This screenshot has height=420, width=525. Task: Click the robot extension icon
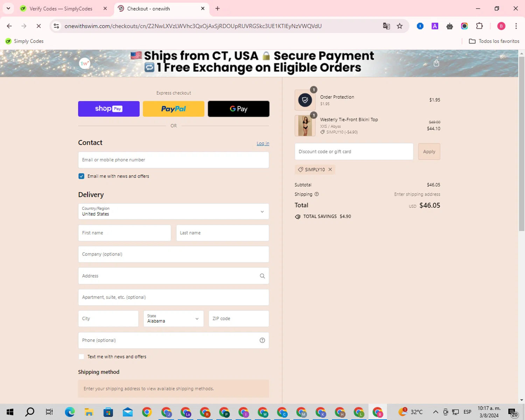[x=450, y=26]
